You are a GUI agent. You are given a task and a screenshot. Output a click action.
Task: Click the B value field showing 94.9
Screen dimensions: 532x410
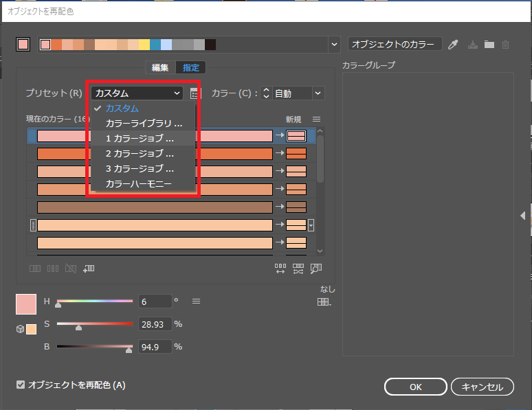(x=155, y=347)
